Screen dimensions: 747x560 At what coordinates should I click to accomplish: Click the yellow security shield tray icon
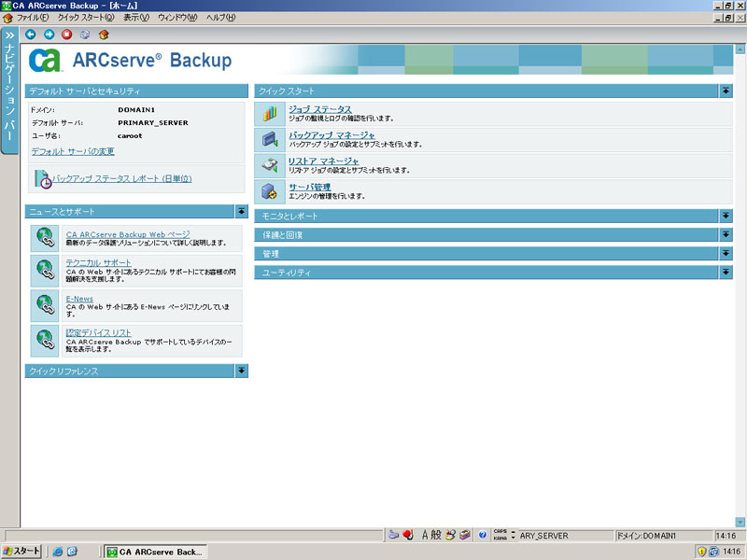pyautogui.click(x=702, y=552)
